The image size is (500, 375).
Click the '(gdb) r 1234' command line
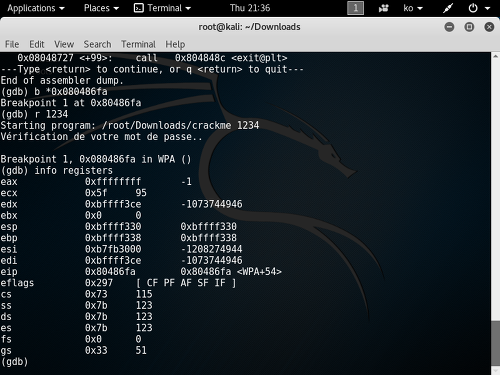(x=34, y=114)
